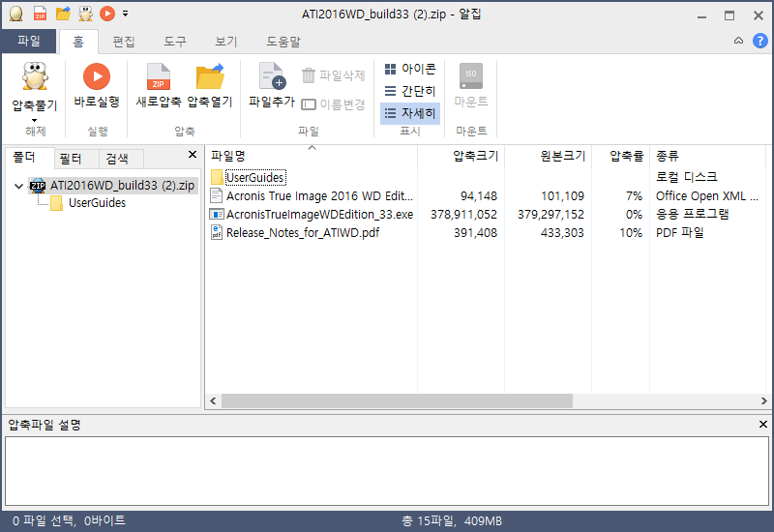Image resolution: width=774 pixels, height=532 pixels.
Task: Close the folder tree side panel
Action: 193,155
